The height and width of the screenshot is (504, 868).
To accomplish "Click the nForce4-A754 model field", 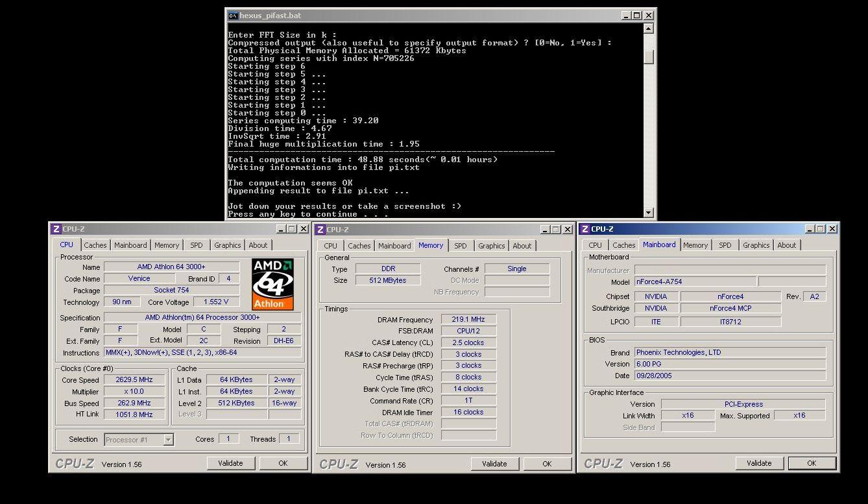I will [695, 282].
